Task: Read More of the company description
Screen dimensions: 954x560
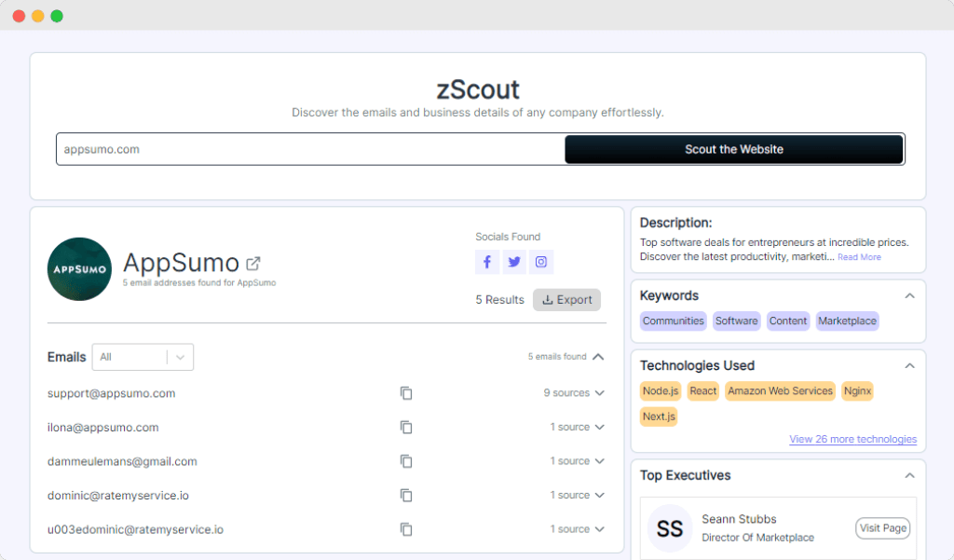Action: click(x=859, y=256)
